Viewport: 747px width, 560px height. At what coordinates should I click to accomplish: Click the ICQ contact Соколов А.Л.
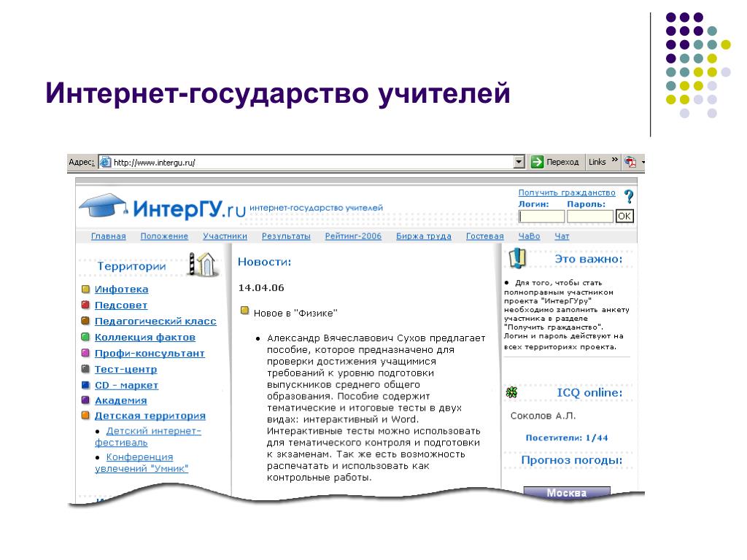[543, 416]
